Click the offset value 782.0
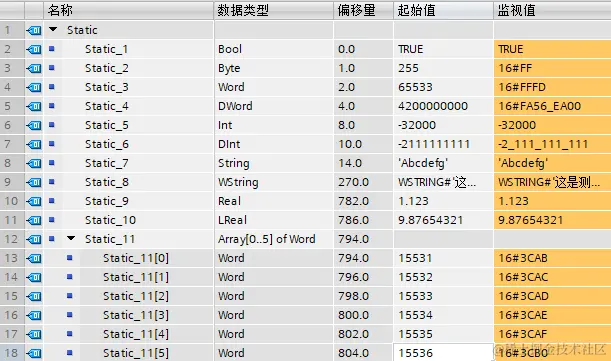The height and width of the screenshot is (361, 611). click(353, 201)
